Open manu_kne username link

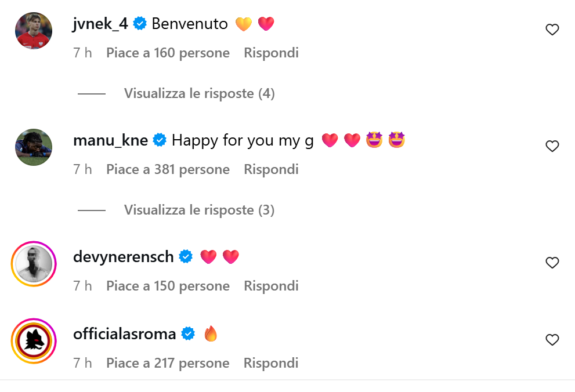[x=110, y=140]
